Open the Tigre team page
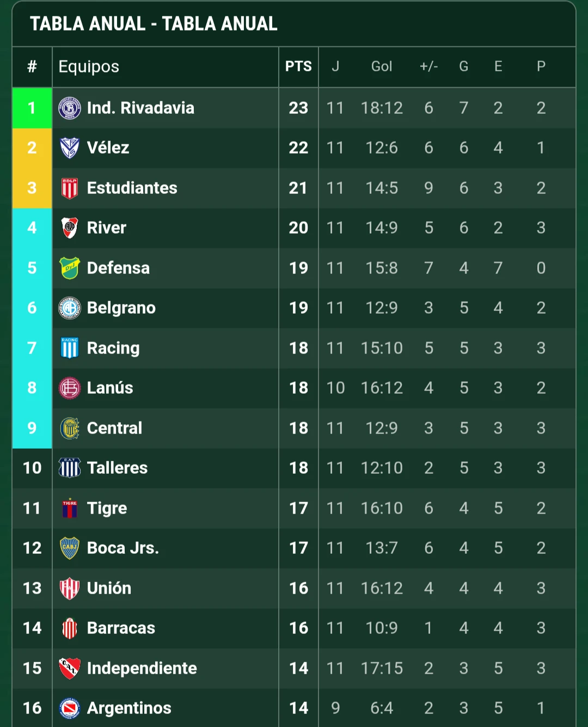 point(107,508)
